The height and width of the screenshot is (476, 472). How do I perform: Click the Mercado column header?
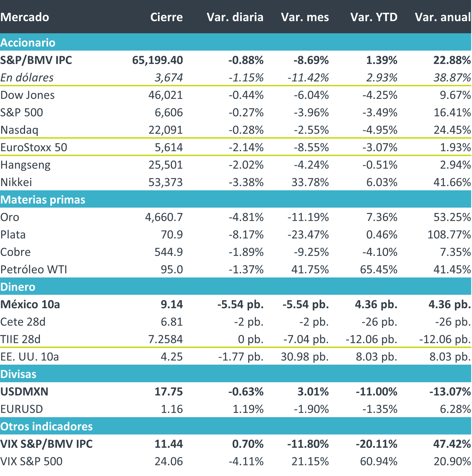25,17
